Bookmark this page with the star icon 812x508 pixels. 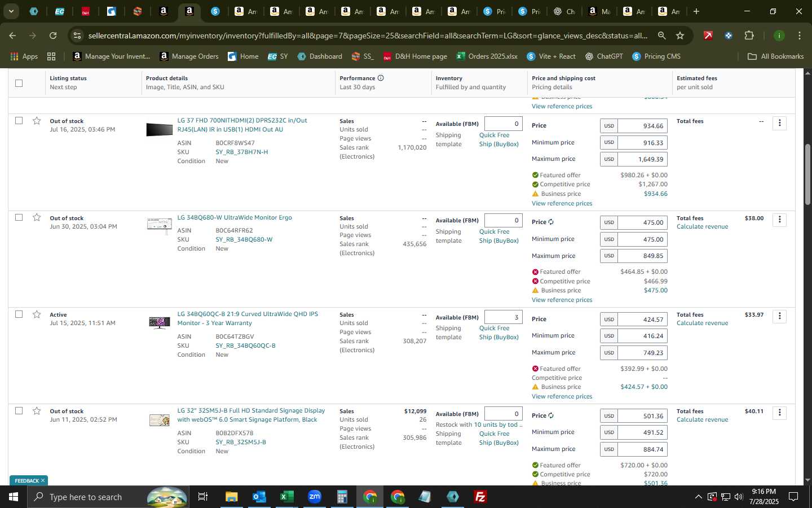680,36
